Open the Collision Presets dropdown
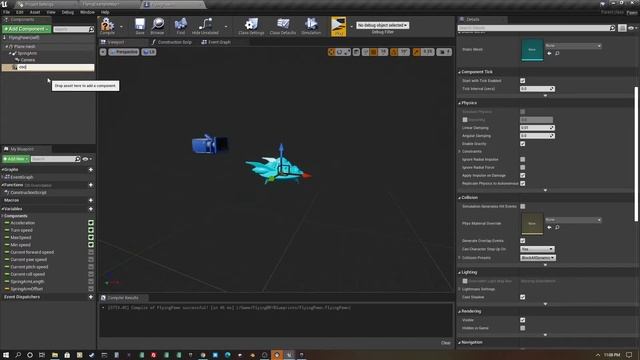This screenshot has height=360, width=640. [x=538, y=258]
